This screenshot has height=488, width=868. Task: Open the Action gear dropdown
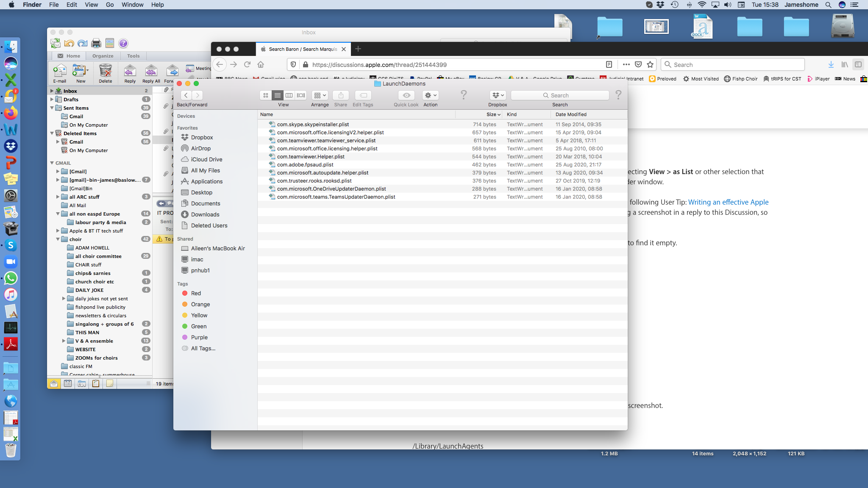430,95
